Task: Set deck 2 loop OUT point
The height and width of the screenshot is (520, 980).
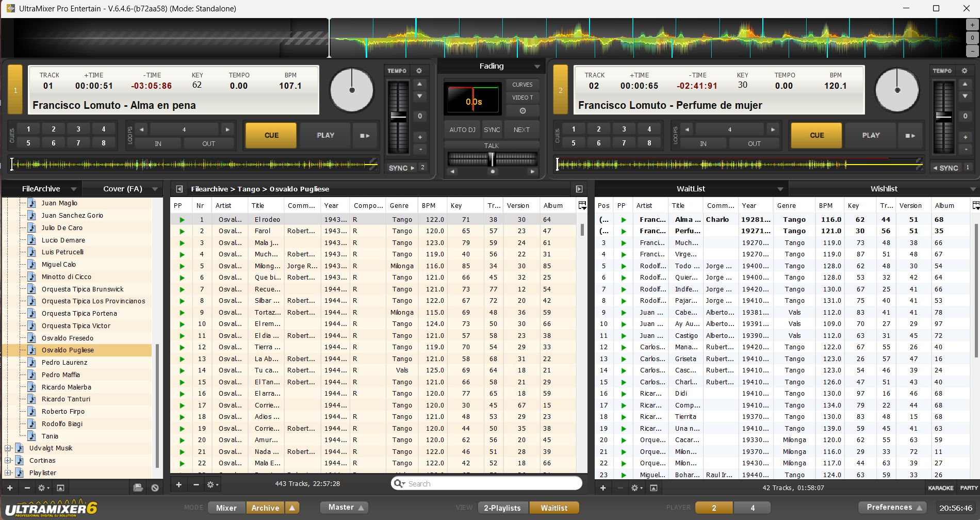Action: pyautogui.click(x=754, y=144)
